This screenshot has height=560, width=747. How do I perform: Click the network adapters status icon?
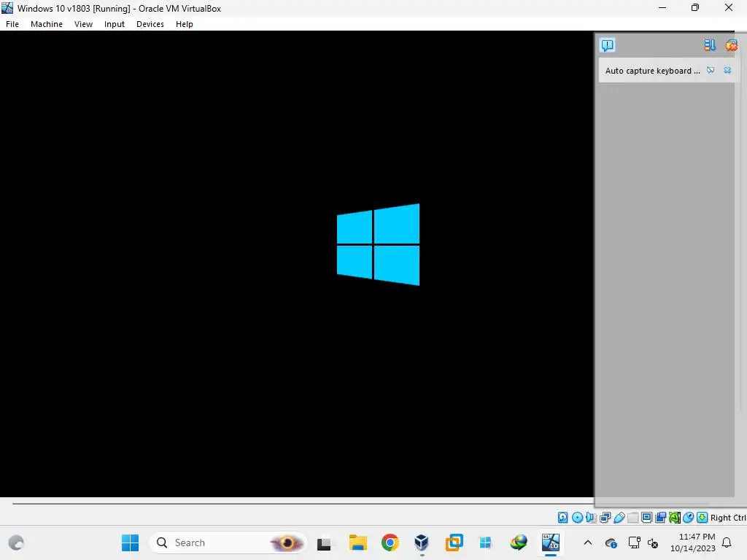605,518
